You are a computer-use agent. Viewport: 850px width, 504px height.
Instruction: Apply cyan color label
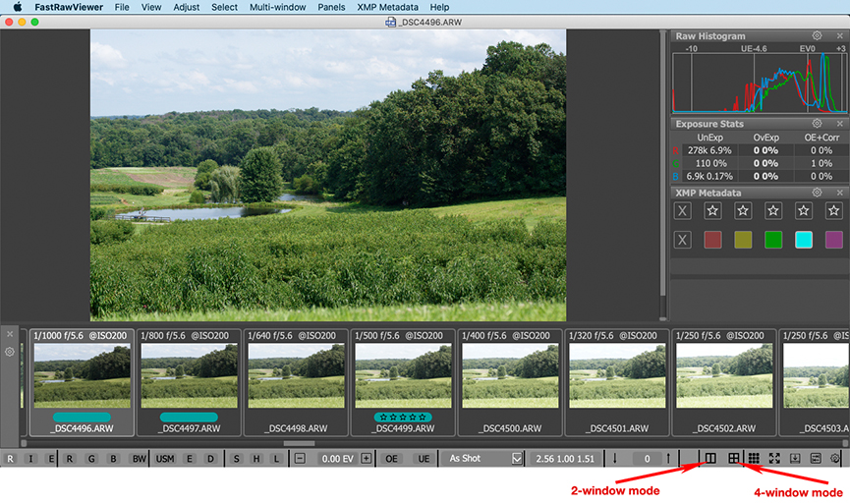[804, 240]
